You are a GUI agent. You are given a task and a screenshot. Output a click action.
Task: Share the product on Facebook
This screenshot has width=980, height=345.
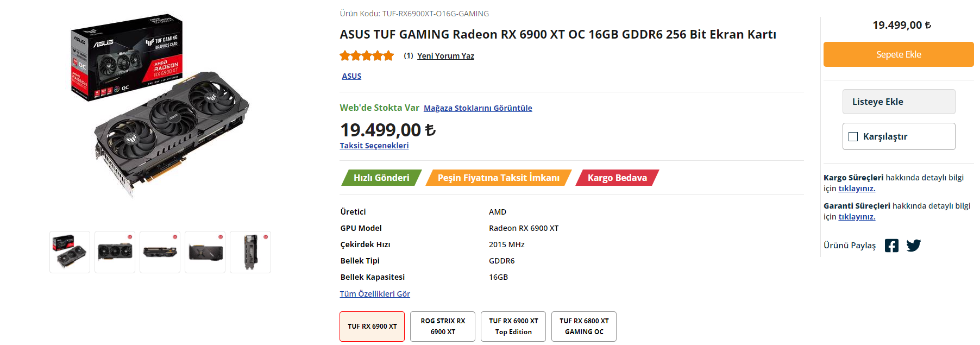891,246
